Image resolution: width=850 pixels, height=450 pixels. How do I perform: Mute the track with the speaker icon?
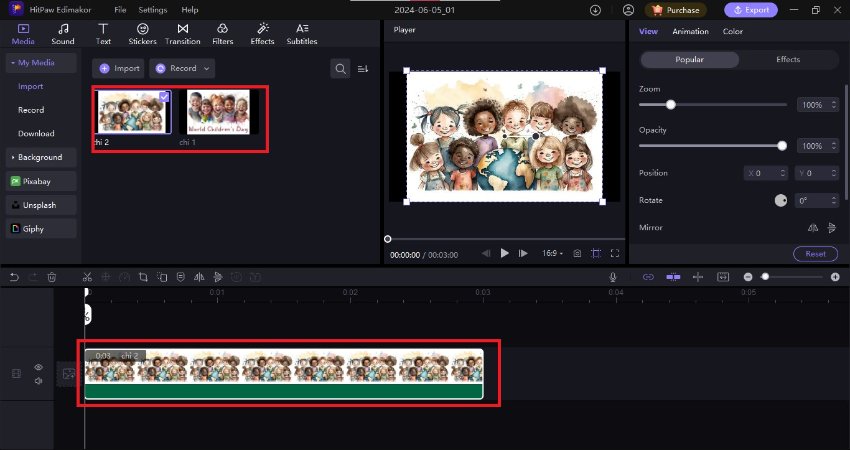coord(38,381)
